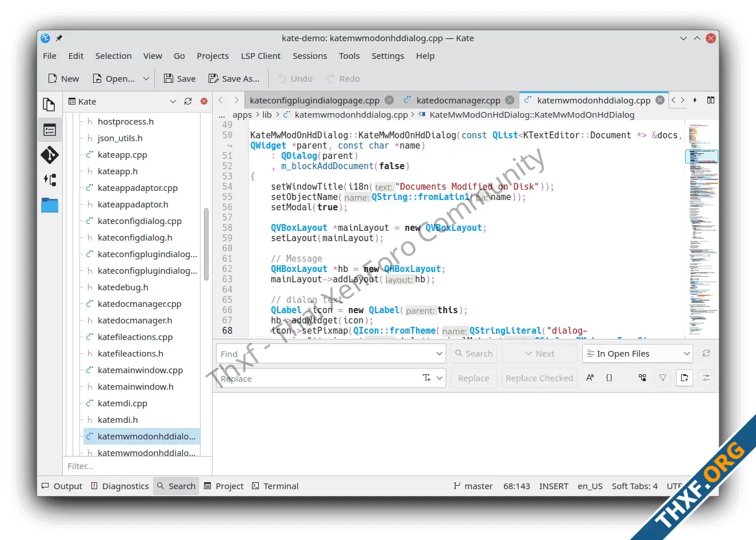Go back with the left arrow before tabs
The width and height of the screenshot is (756, 540).
pyautogui.click(x=221, y=100)
